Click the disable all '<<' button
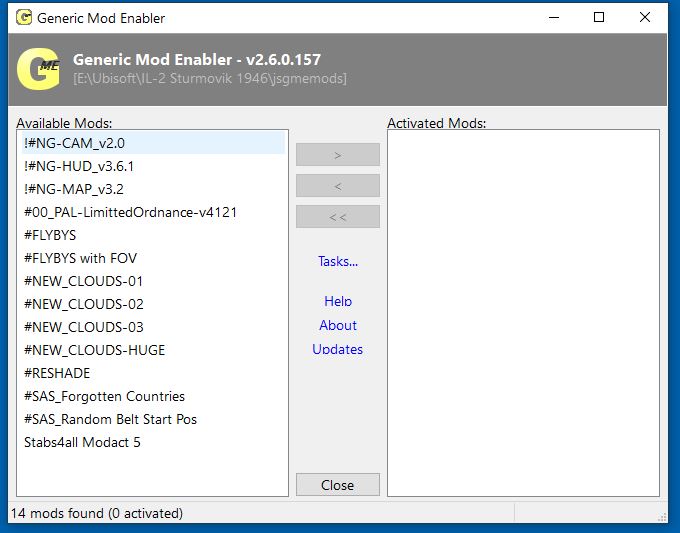Image resolution: width=680 pixels, height=533 pixels. coord(338,216)
